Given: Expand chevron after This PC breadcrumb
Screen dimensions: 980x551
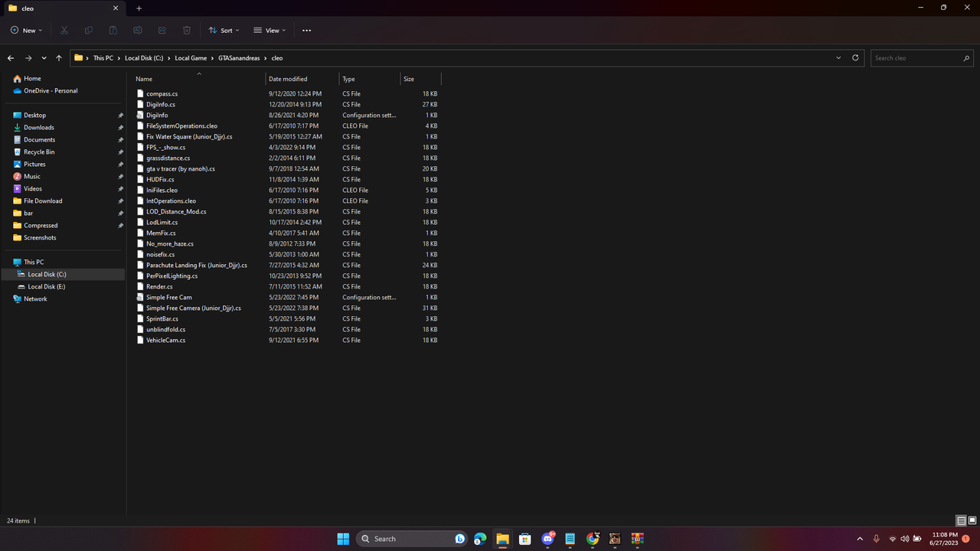Looking at the screenshot, I should pyautogui.click(x=119, y=58).
